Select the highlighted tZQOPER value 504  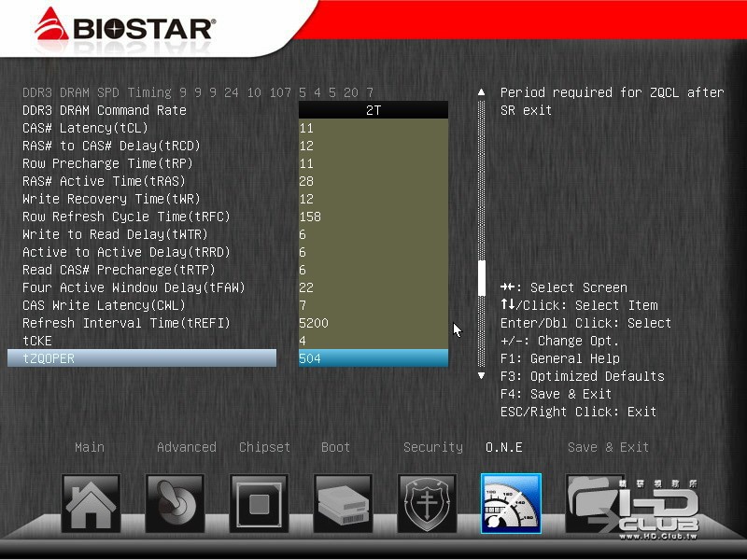coord(373,358)
